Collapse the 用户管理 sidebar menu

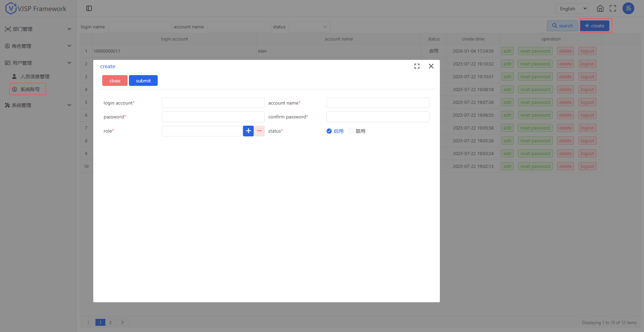[x=38, y=63]
